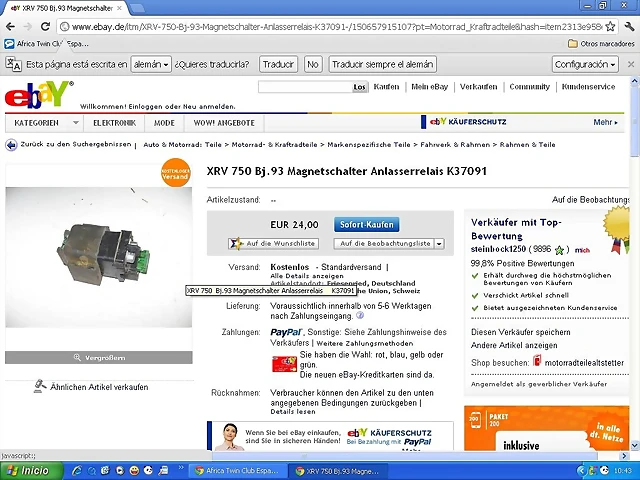Expand hidden system tray icons arrow
The width and height of the screenshot is (640, 480).
pyautogui.click(x=582, y=471)
